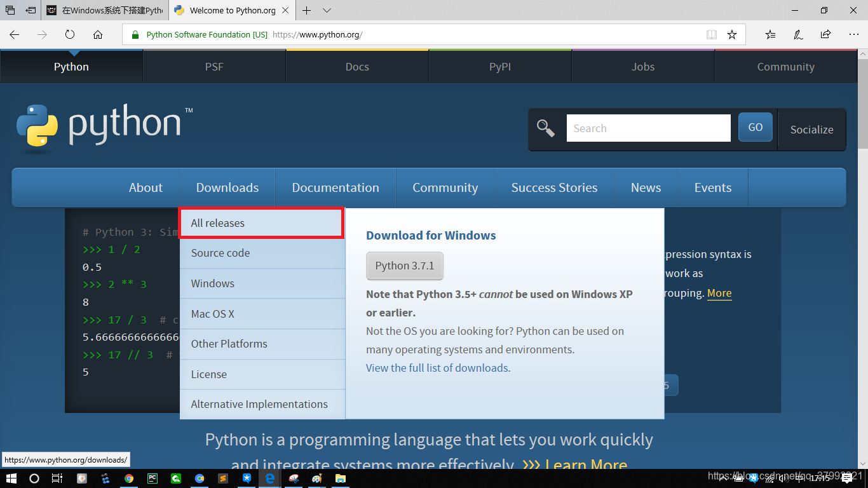Click the share this page icon
Image resolution: width=868 pixels, height=488 pixels.
(x=825, y=35)
